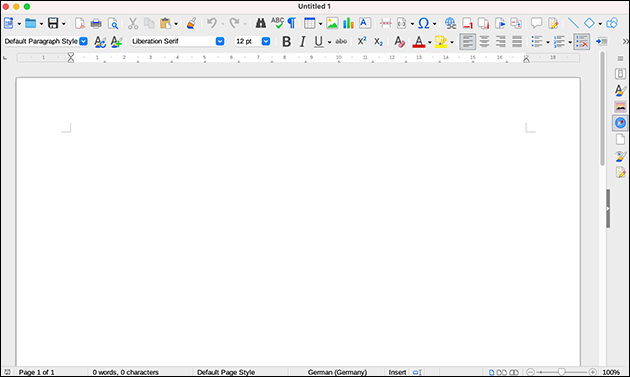Toggle formatting marks pilcrow icon
630x377 pixels.
click(x=292, y=23)
